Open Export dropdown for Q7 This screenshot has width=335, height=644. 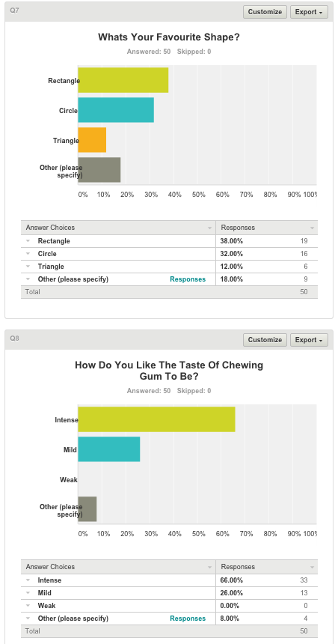click(309, 12)
